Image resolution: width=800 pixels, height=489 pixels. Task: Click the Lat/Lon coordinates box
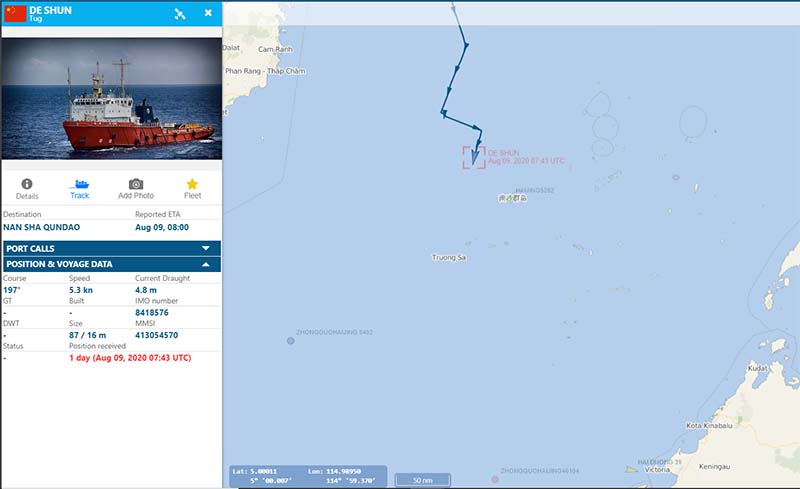[x=308, y=476]
